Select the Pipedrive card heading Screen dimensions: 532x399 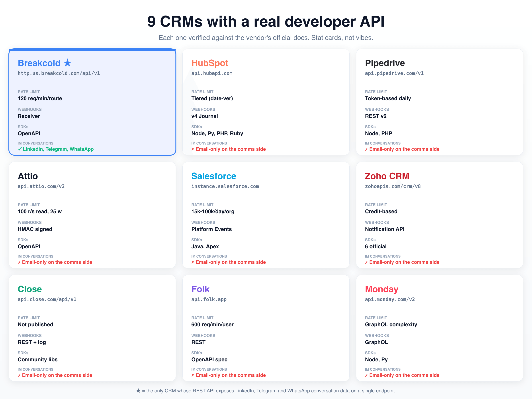pos(385,63)
